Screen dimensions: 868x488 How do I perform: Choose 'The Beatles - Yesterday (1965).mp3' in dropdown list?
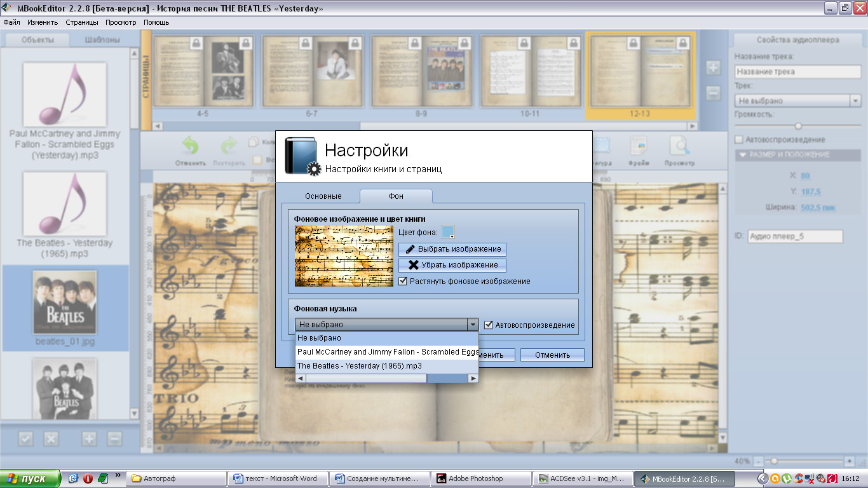pos(387,366)
